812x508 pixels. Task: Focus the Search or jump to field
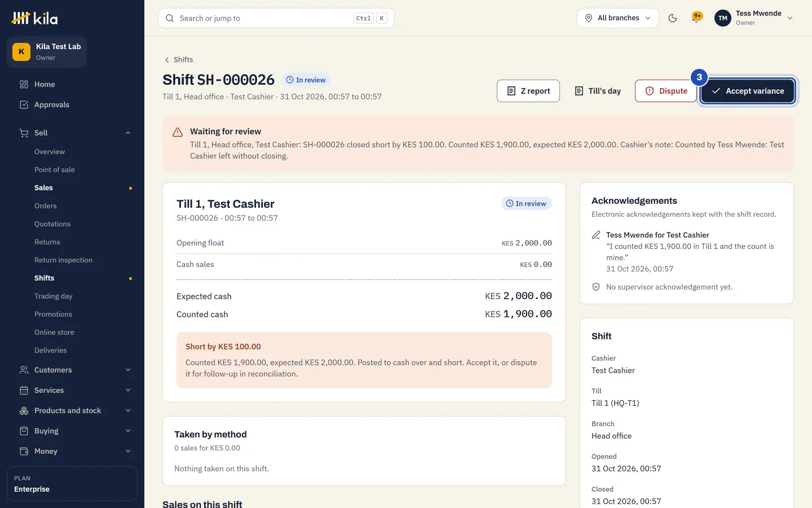pyautogui.click(x=276, y=18)
